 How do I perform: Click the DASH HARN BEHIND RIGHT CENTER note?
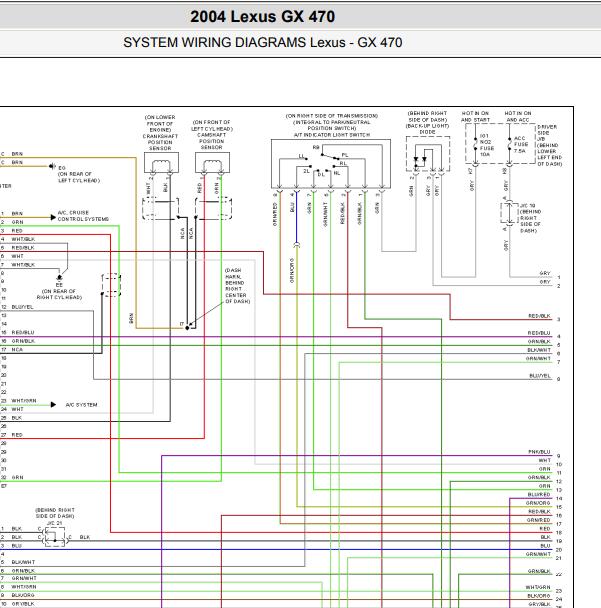click(237, 286)
